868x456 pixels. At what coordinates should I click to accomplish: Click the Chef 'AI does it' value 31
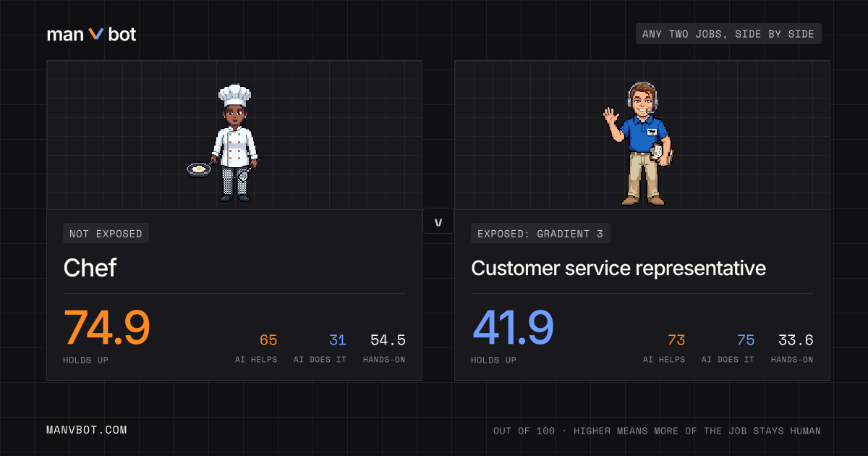pos(338,340)
